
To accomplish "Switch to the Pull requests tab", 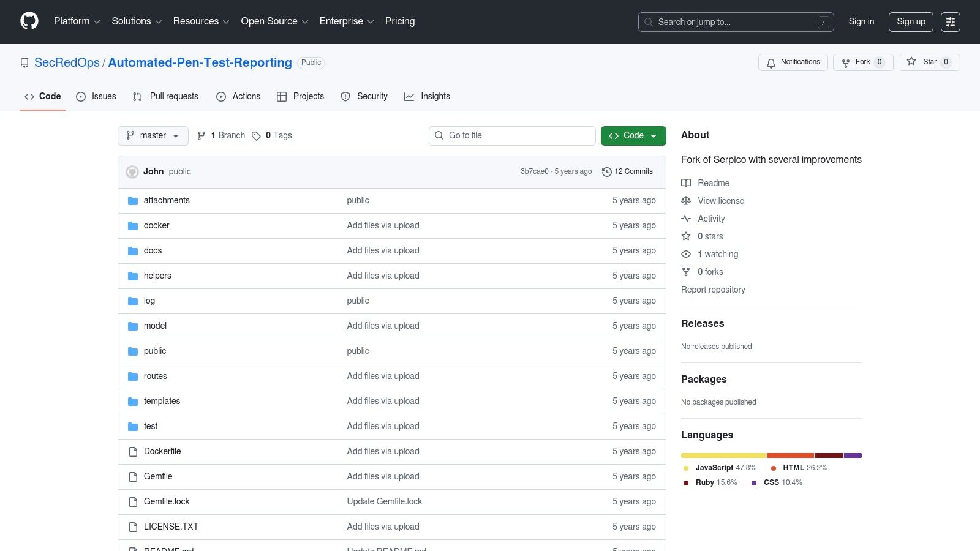I will [165, 97].
